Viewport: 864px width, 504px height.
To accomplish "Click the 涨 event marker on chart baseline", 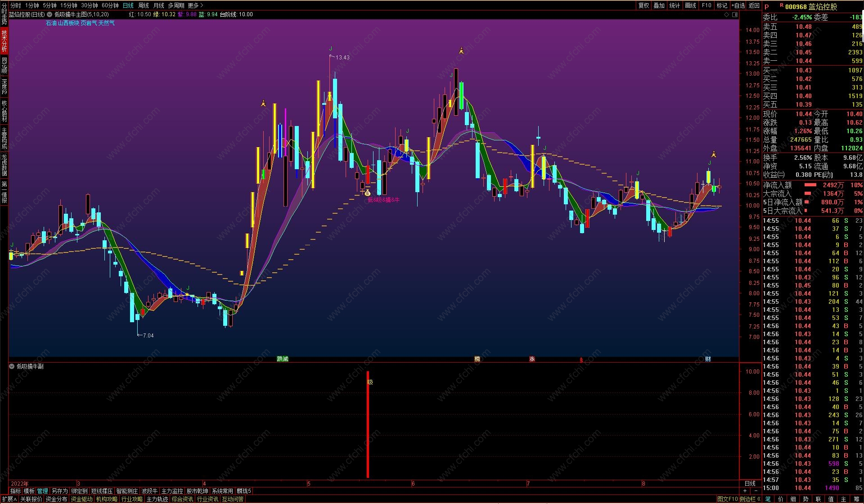I will point(532,359).
